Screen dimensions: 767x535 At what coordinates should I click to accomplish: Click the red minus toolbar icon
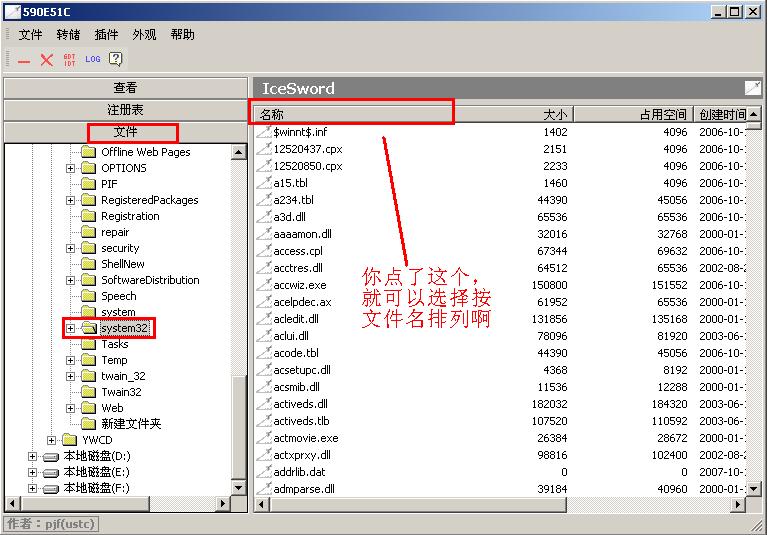(23, 61)
